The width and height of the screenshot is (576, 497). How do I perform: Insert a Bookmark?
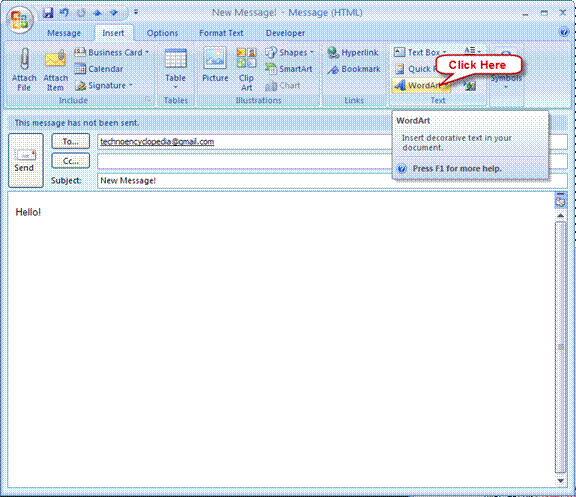(354, 69)
